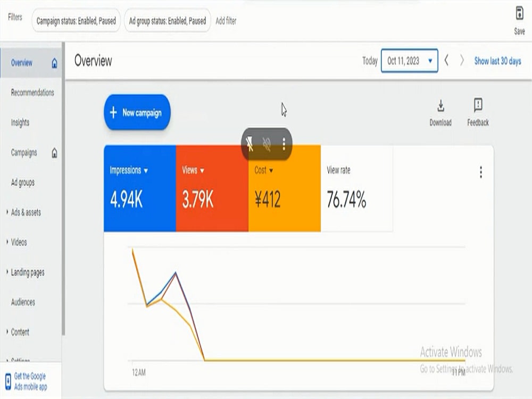532x399 pixels.
Task: Click Get the Google Ads mobile app link
Action: (x=30, y=381)
